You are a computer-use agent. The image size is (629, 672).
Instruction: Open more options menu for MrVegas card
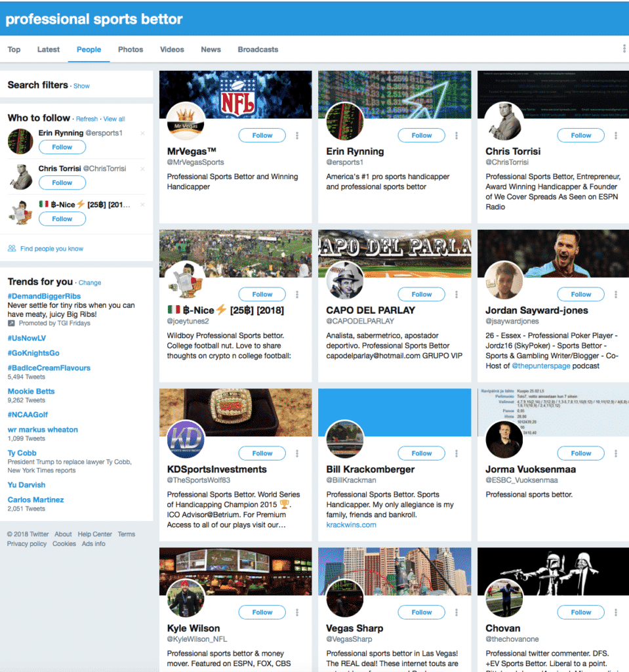coord(297,135)
